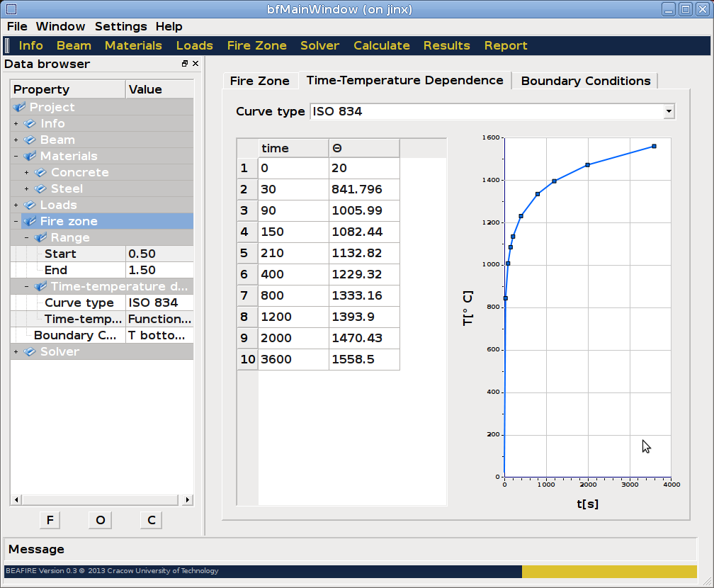The height and width of the screenshot is (588, 714).
Task: Click the Concrete material cube icon
Action: tap(40, 172)
